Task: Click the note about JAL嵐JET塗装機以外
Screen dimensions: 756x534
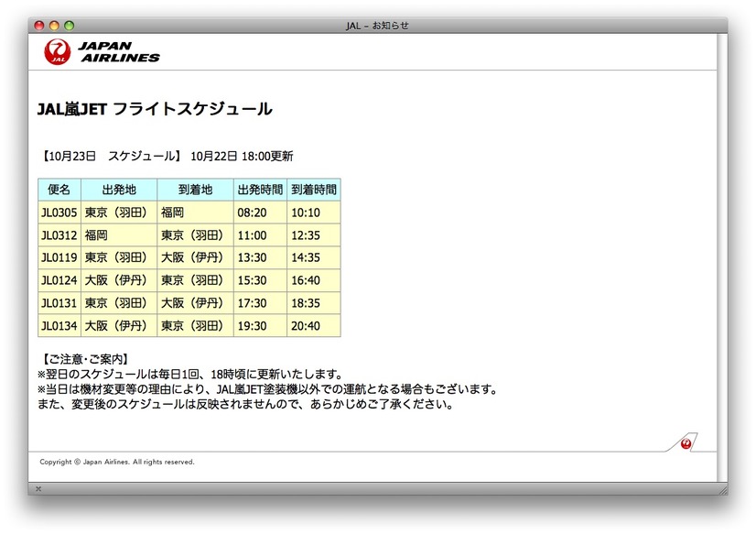Action: click(x=267, y=389)
